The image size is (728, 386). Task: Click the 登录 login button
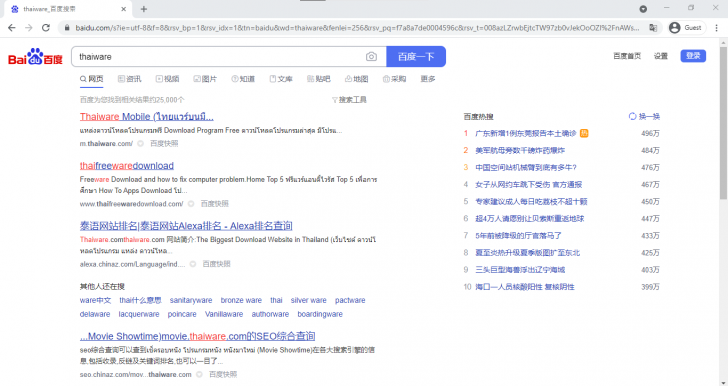pyautogui.click(x=693, y=56)
